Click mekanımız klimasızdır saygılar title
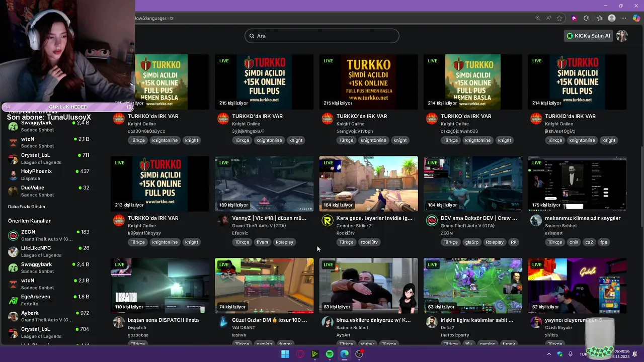 pos(583,218)
